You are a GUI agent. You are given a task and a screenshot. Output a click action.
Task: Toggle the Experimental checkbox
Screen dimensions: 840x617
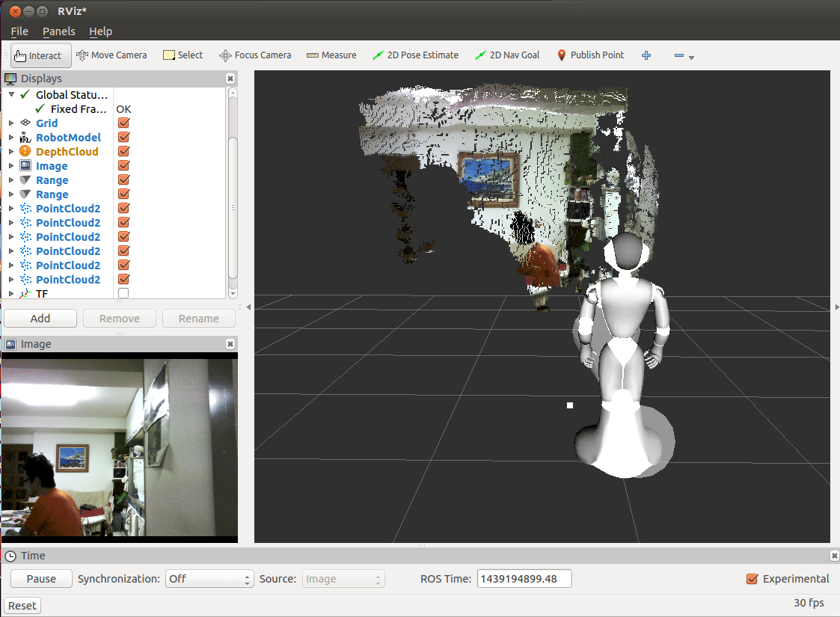[752, 579]
